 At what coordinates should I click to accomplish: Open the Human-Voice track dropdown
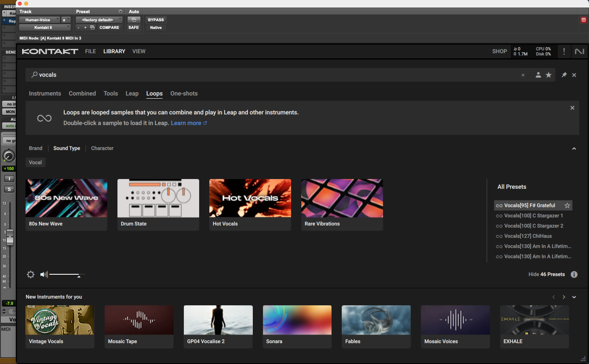(x=39, y=20)
